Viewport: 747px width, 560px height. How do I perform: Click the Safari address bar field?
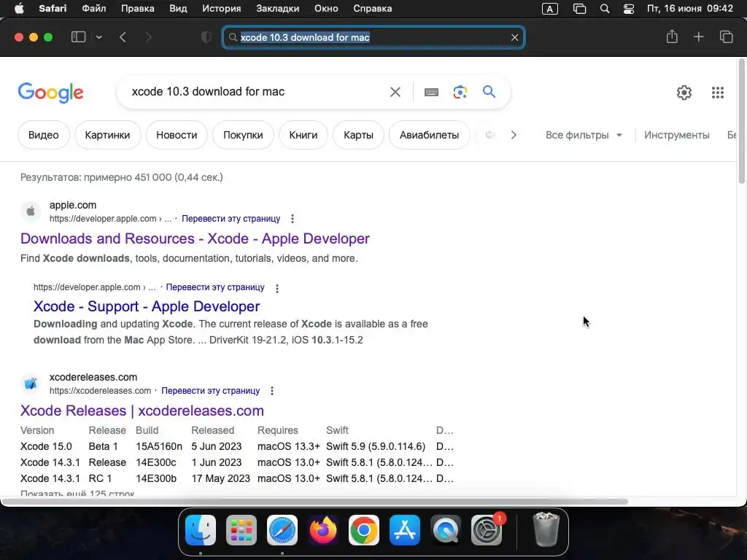point(373,37)
